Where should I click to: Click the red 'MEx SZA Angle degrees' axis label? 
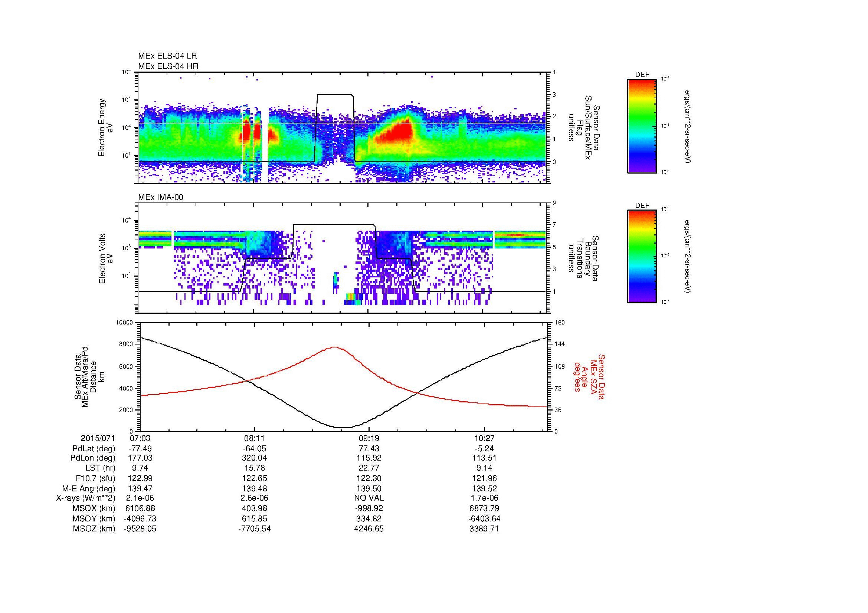589,376
